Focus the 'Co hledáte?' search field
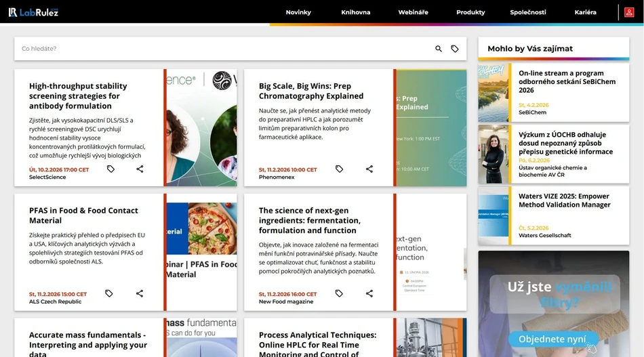 [x=224, y=49]
